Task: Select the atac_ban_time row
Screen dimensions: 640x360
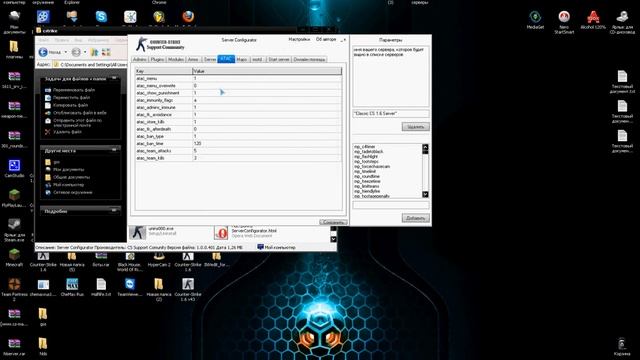Action: click(239, 144)
